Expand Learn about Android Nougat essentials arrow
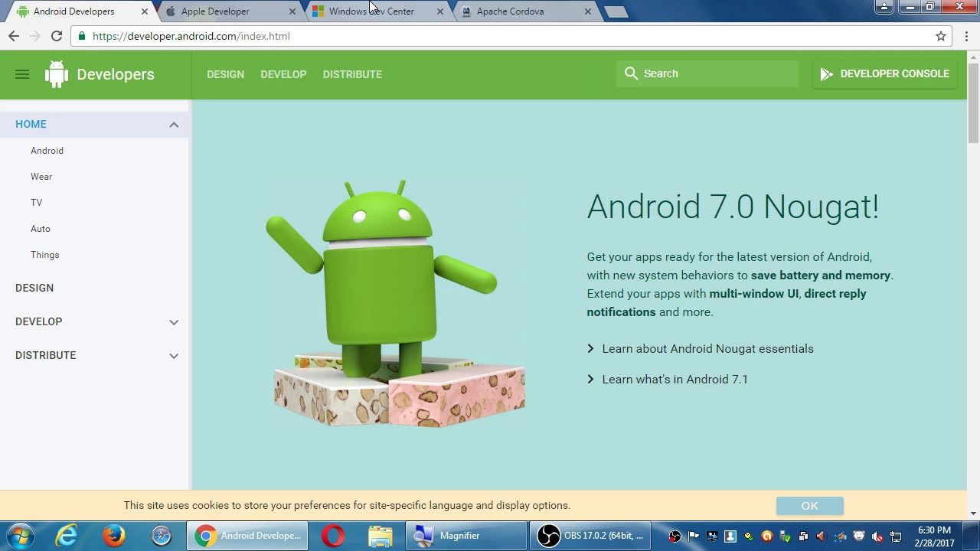Image resolution: width=980 pixels, height=551 pixels. coord(590,349)
